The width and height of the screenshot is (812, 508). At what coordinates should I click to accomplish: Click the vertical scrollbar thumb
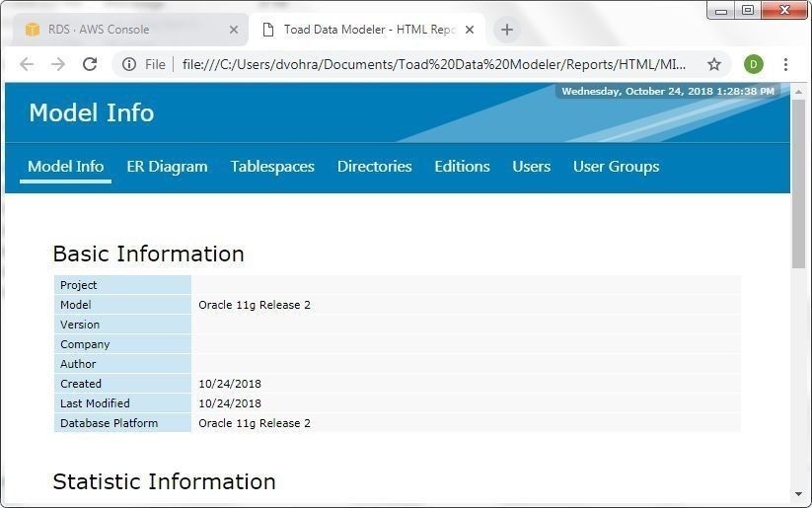click(798, 183)
